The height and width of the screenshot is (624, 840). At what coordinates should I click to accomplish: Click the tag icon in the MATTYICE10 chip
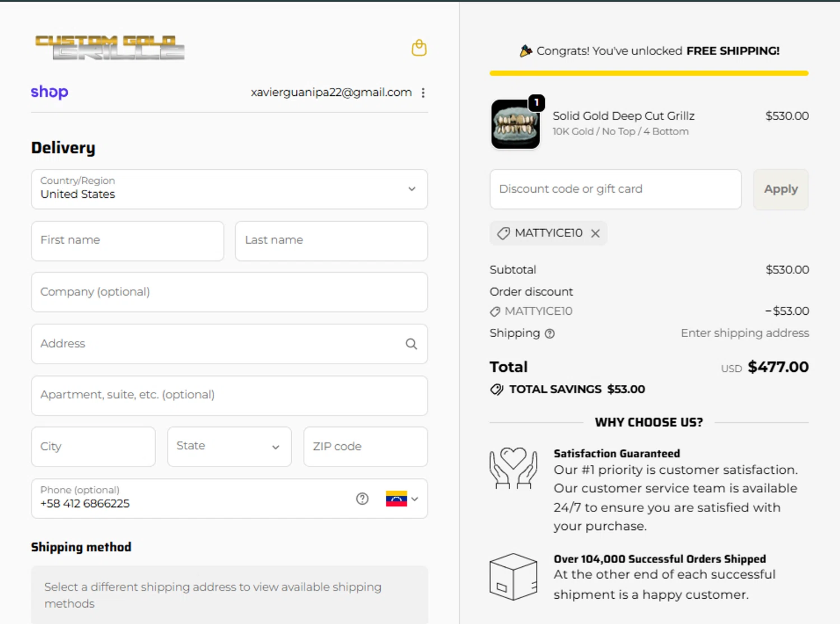[503, 234]
